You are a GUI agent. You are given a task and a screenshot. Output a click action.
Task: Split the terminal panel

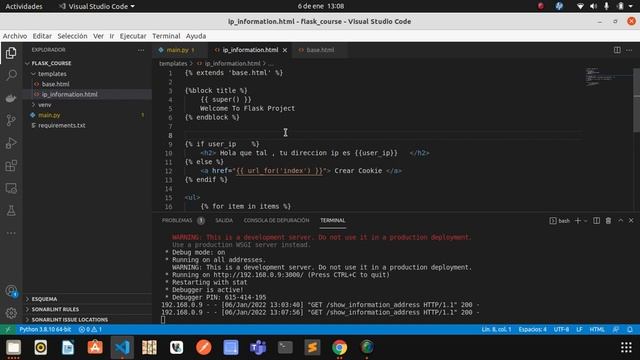pyautogui.click(x=596, y=220)
